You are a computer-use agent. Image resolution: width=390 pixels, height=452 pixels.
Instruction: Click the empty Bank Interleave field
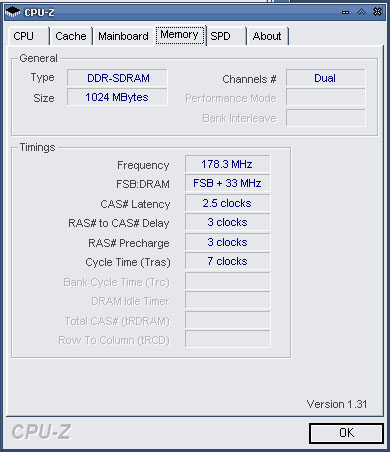pyautogui.click(x=325, y=118)
